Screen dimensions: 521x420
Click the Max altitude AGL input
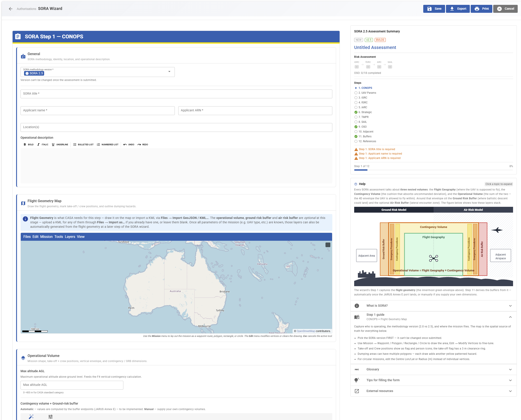[72, 385]
